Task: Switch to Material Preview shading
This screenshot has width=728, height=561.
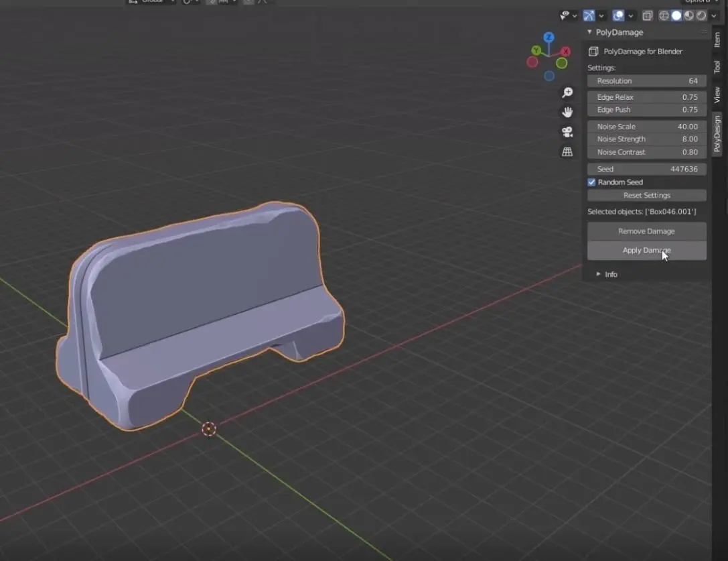Action: pyautogui.click(x=689, y=16)
